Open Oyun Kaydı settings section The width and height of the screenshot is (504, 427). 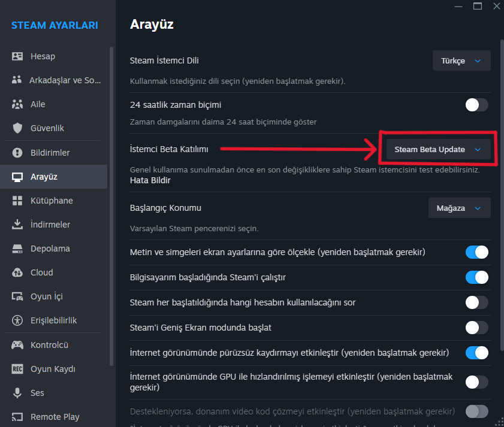pyautogui.click(x=54, y=369)
